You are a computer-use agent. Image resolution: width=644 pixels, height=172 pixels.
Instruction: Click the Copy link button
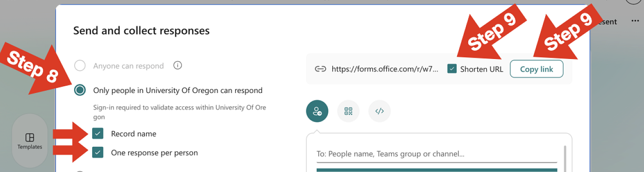tap(536, 69)
